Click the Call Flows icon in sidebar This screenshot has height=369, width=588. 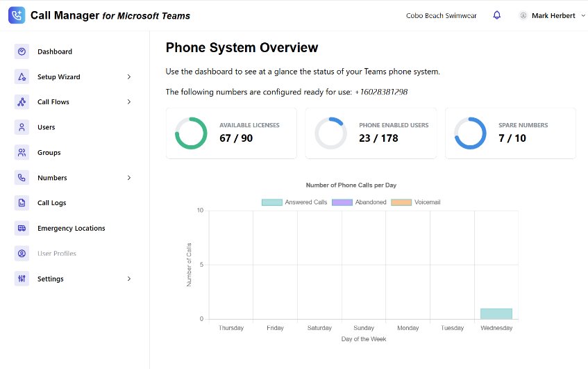tap(22, 102)
